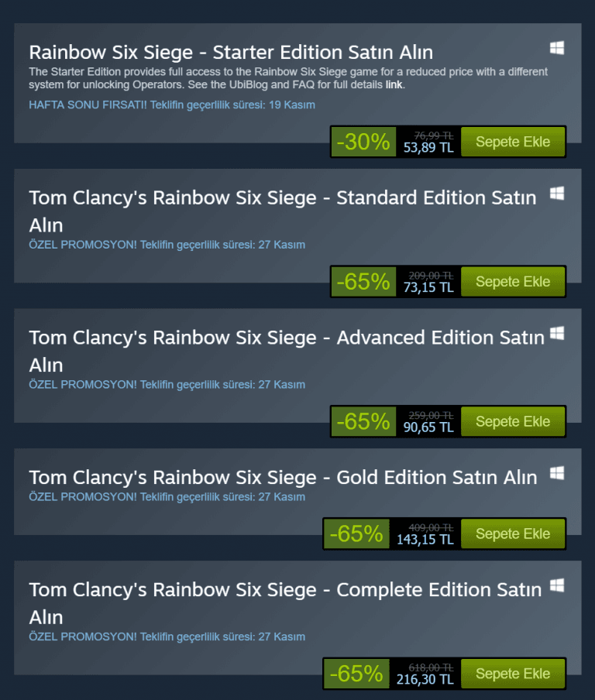Click the 216,30 TL price for Complete Edition
595x700 pixels.
(x=425, y=679)
